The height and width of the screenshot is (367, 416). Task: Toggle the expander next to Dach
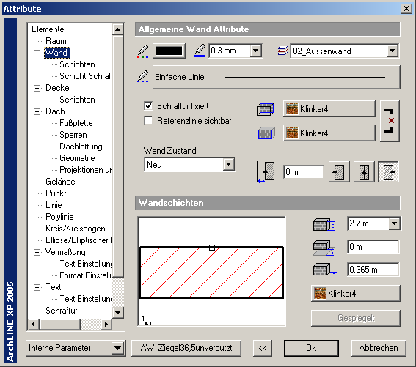click(x=37, y=112)
